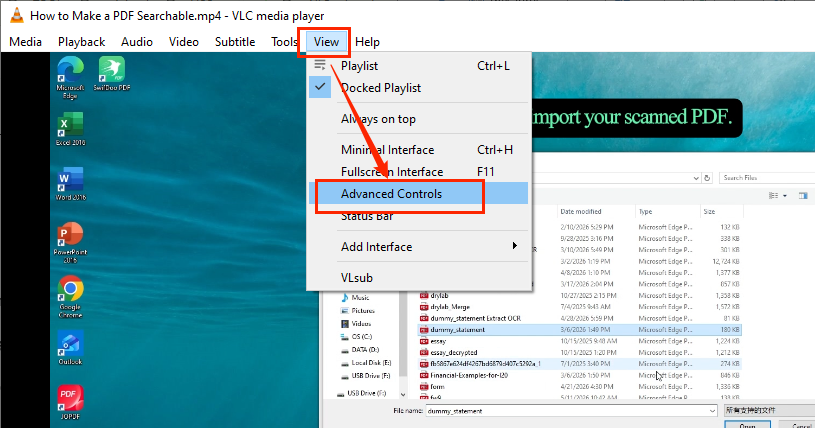Open the Audio menu
The image size is (815, 428).
[137, 42]
